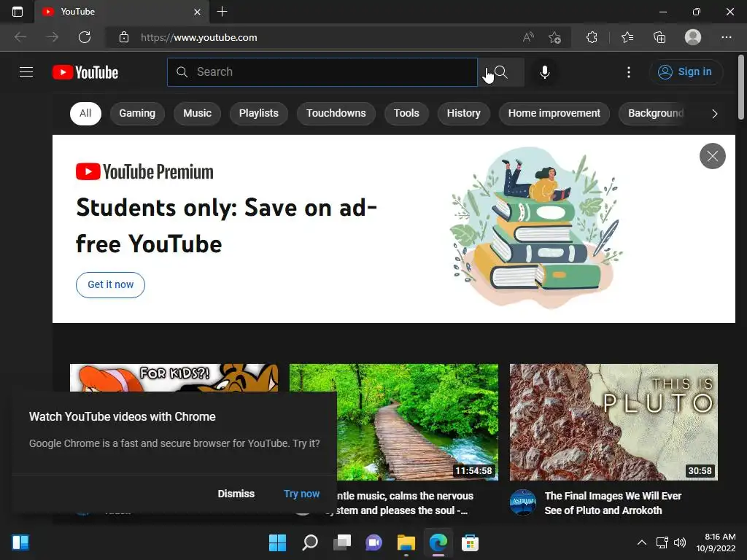Image resolution: width=747 pixels, height=560 pixels.
Task: Open the Extensions puzzle icon
Action: [x=592, y=37]
